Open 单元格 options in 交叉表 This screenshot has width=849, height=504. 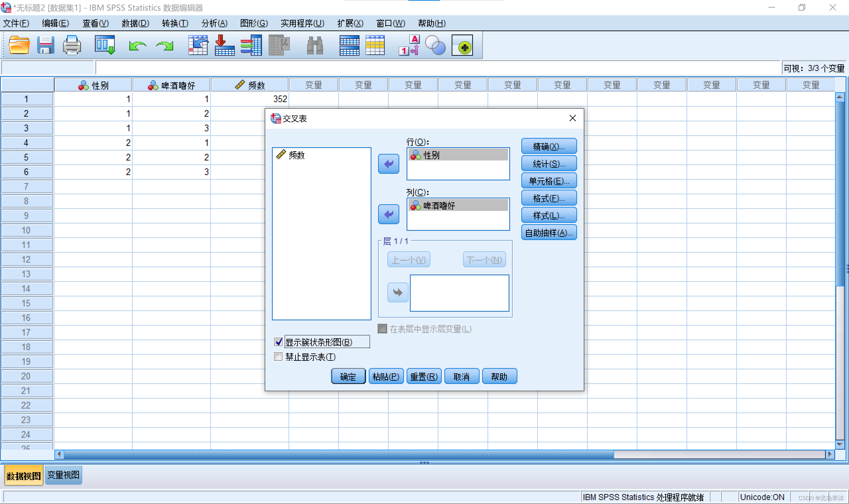point(547,181)
